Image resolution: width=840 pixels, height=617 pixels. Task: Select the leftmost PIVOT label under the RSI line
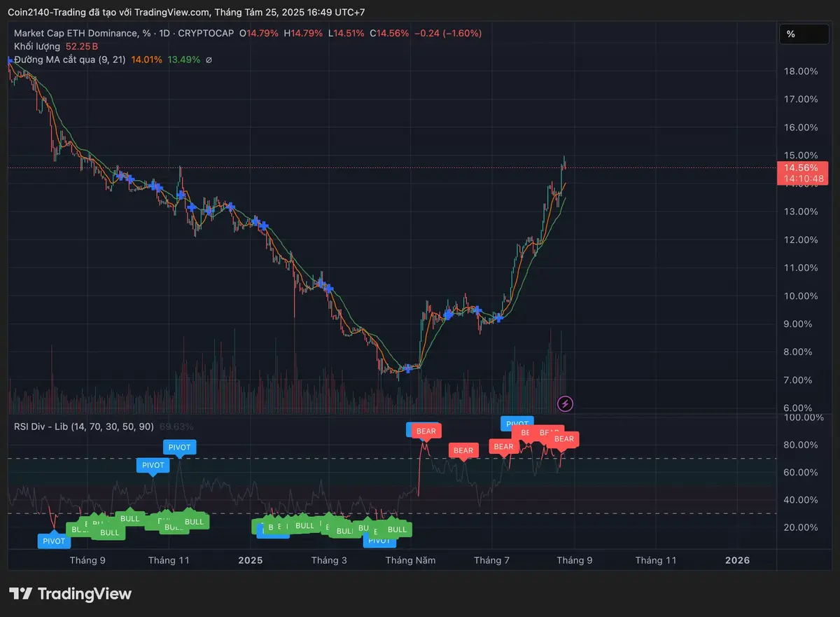point(54,541)
